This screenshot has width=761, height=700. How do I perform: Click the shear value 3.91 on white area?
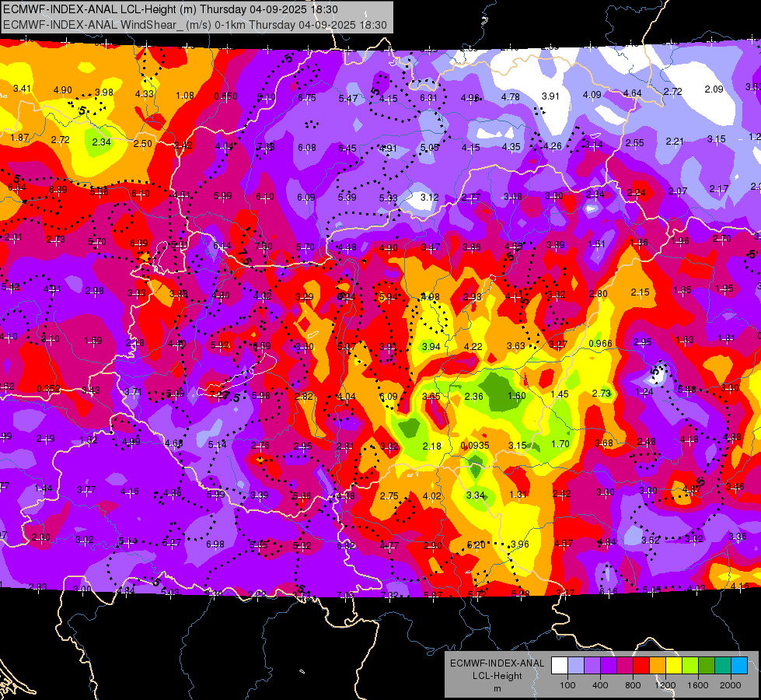pos(550,96)
